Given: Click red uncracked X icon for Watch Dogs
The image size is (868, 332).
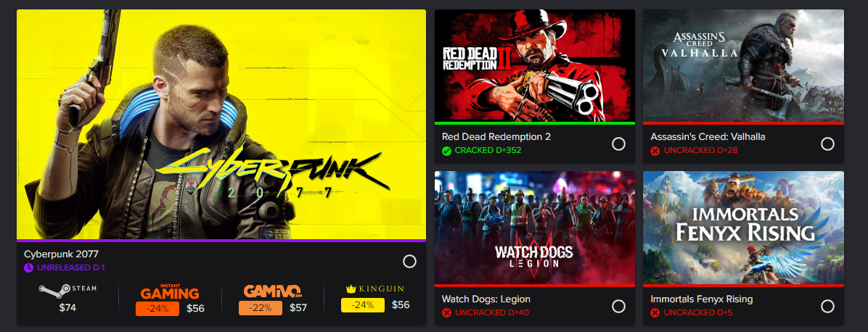Looking at the screenshot, I should click(x=447, y=313).
